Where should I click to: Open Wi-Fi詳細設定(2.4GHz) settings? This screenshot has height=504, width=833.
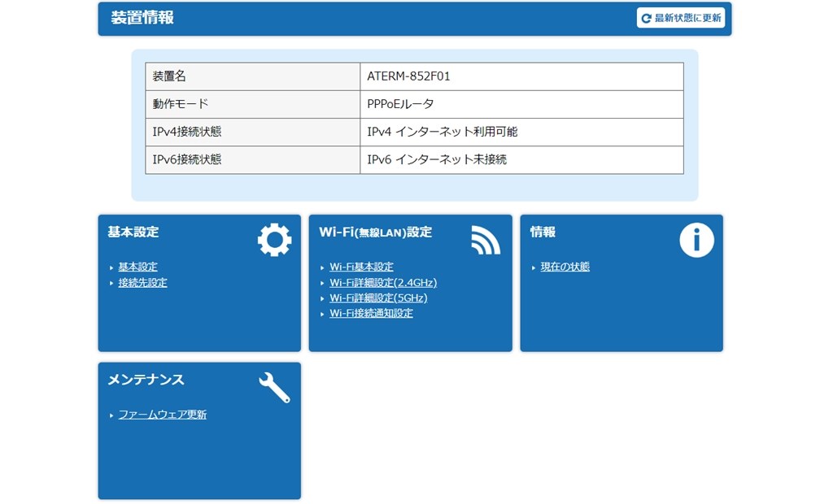(383, 282)
